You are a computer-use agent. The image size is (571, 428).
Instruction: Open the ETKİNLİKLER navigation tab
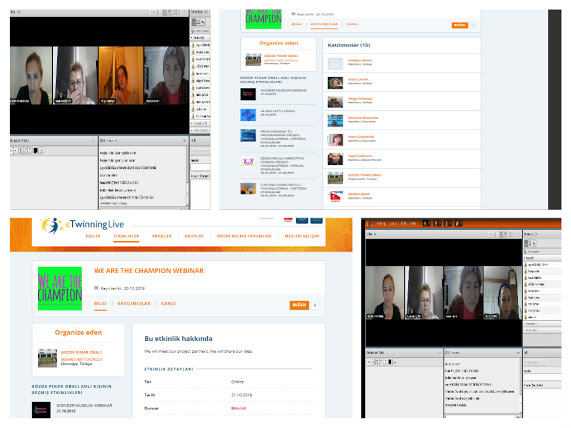126,236
